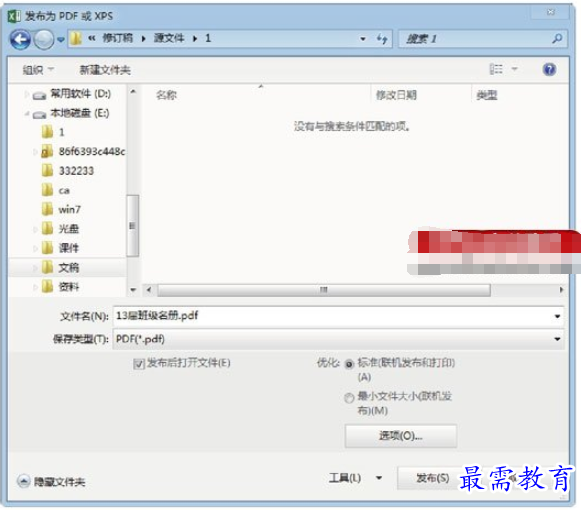Click the Excel icon in the title bar
The image size is (581, 510).
14,16
